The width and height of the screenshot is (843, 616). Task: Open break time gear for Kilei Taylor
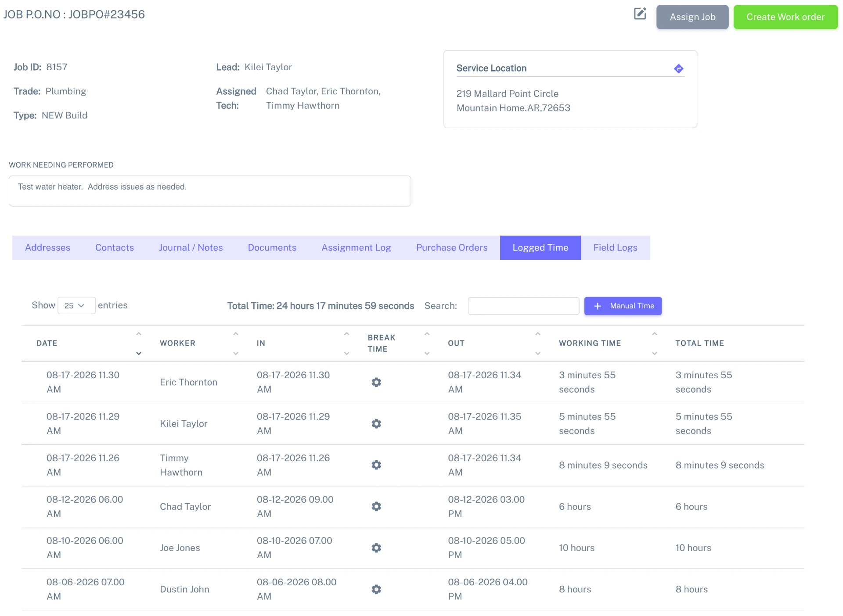click(x=376, y=424)
